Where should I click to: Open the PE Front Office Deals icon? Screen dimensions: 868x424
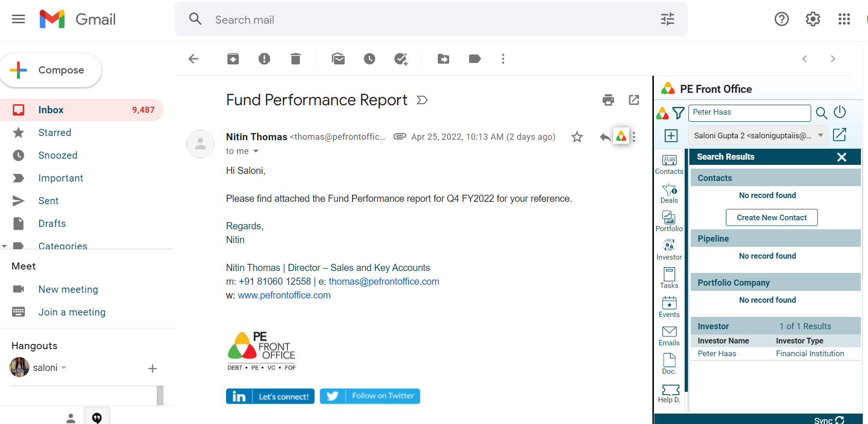[x=669, y=193]
